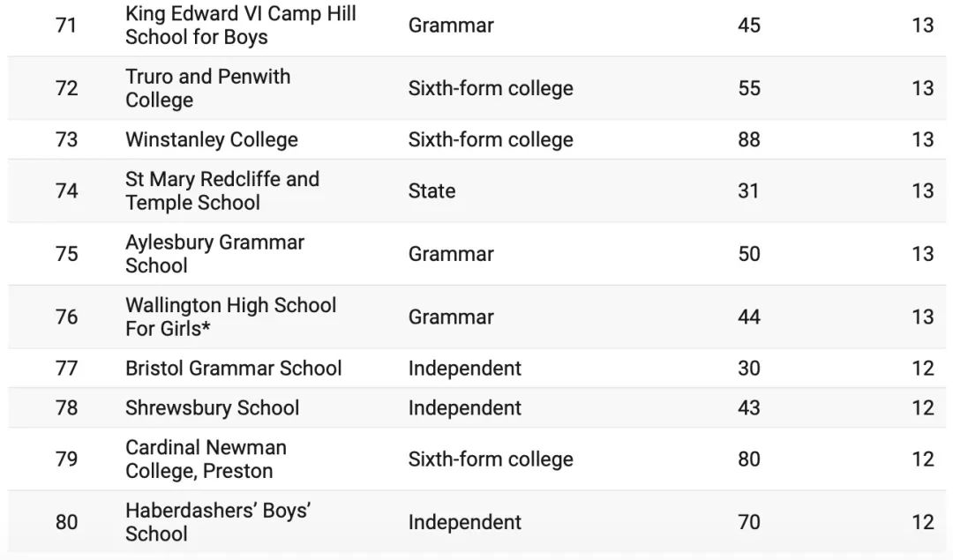Click value 55 in Truro row
This screenshot has width=953, height=560.
(748, 88)
